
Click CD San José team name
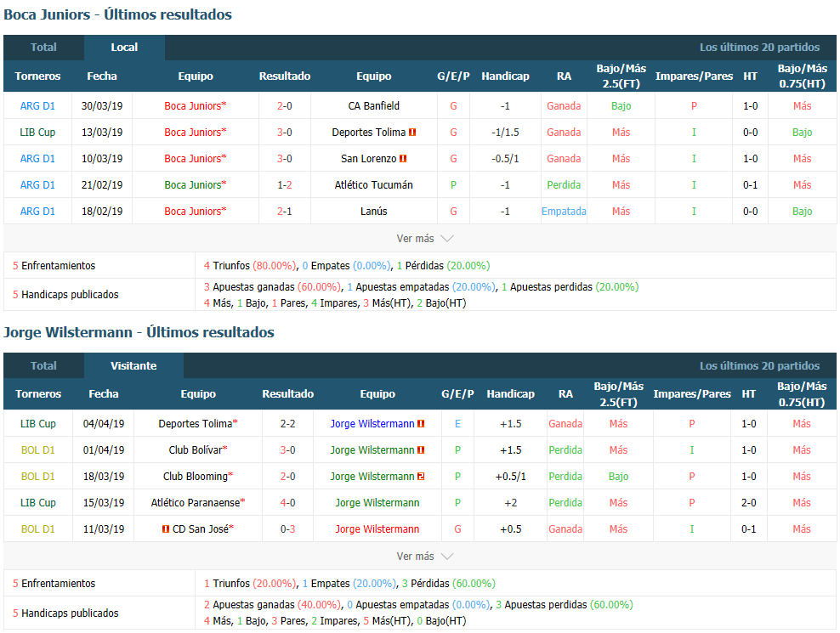[x=201, y=529]
